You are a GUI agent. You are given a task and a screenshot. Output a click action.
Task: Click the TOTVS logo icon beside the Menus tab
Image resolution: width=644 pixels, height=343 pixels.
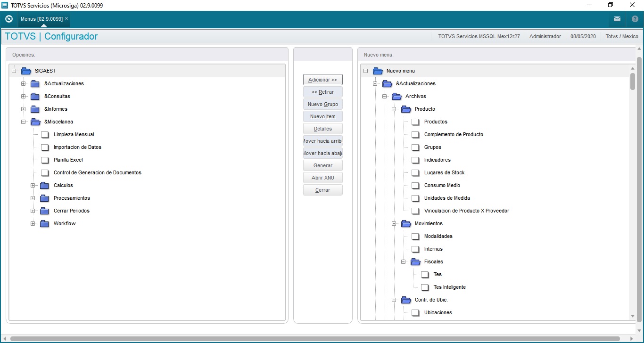click(x=8, y=19)
